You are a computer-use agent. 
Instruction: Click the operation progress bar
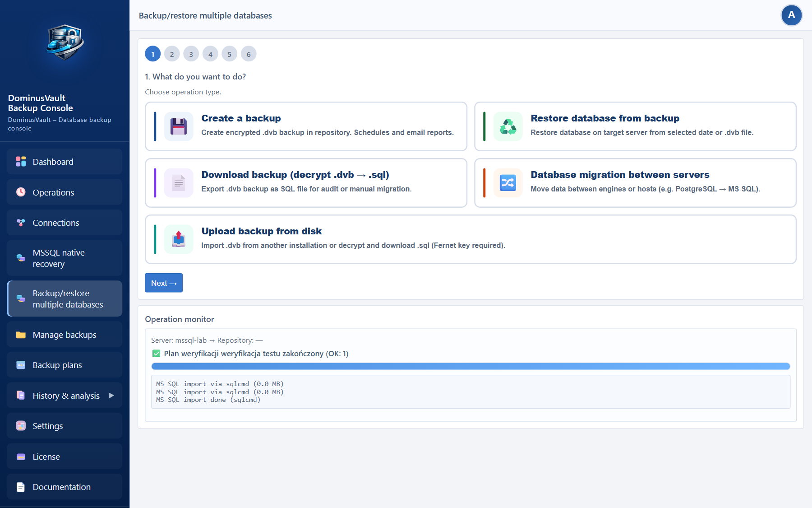tap(471, 366)
